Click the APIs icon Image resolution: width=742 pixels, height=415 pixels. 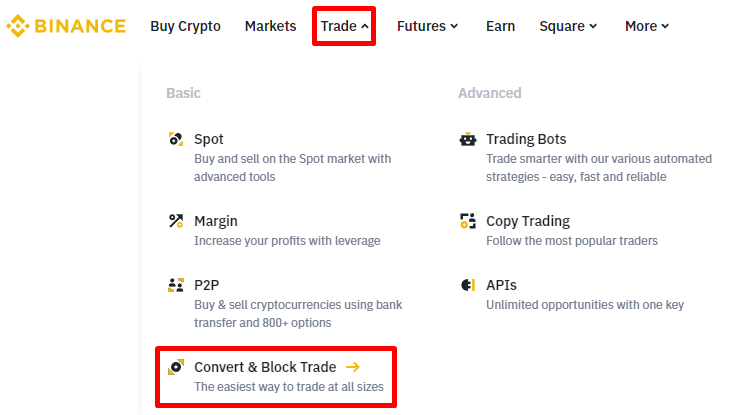point(467,285)
